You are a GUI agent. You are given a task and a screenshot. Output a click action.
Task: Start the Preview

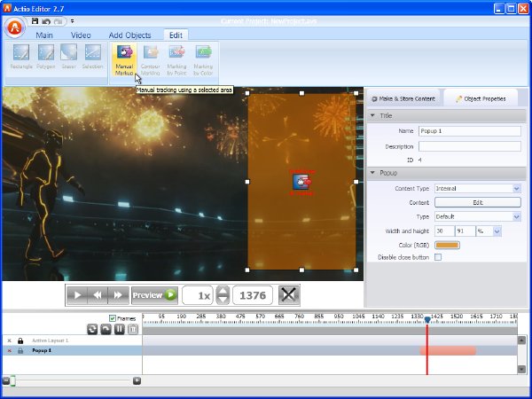(x=154, y=295)
